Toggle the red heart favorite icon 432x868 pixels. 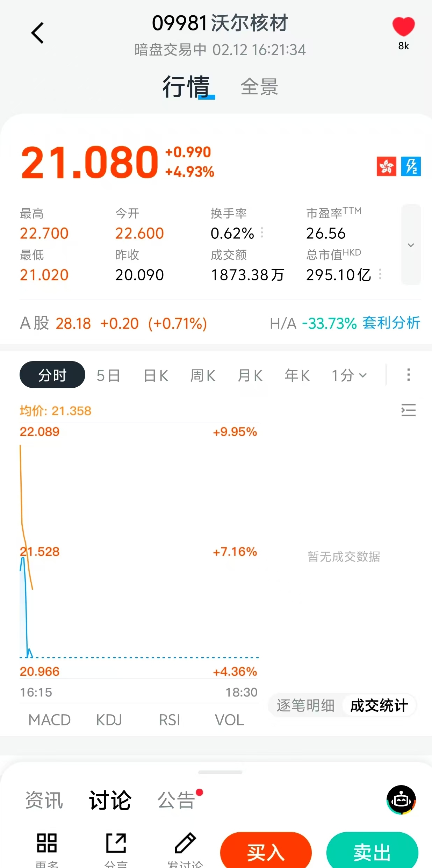tap(403, 27)
